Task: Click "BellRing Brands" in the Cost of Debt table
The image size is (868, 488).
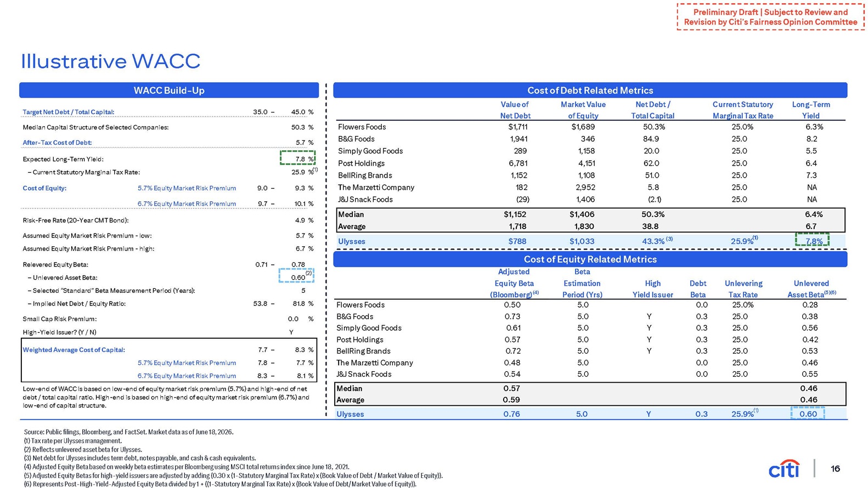Action: tap(365, 175)
